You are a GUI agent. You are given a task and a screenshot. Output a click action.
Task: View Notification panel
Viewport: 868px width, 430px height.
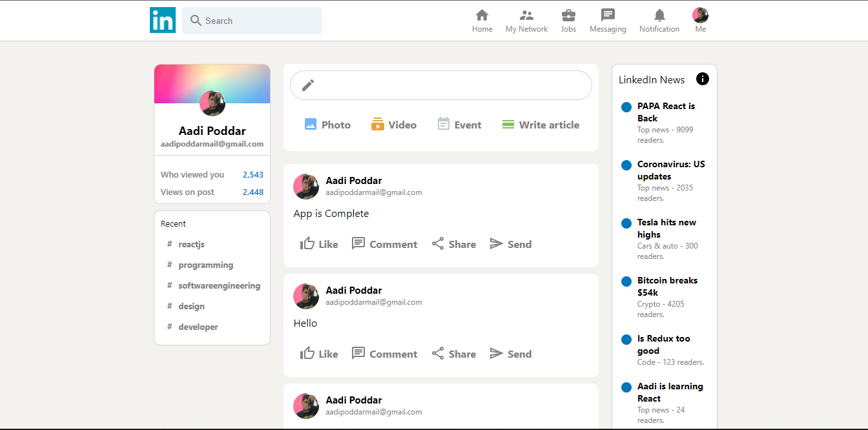point(659,21)
